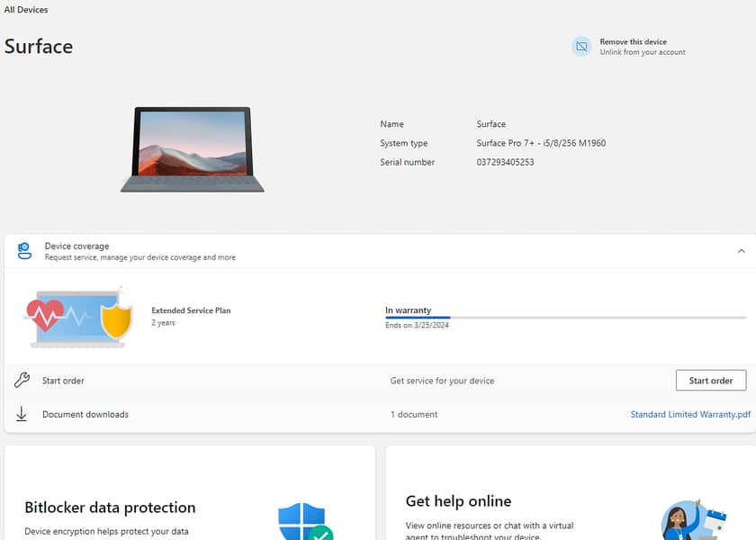
Task: Click the download arrow icon
Action: [22, 414]
